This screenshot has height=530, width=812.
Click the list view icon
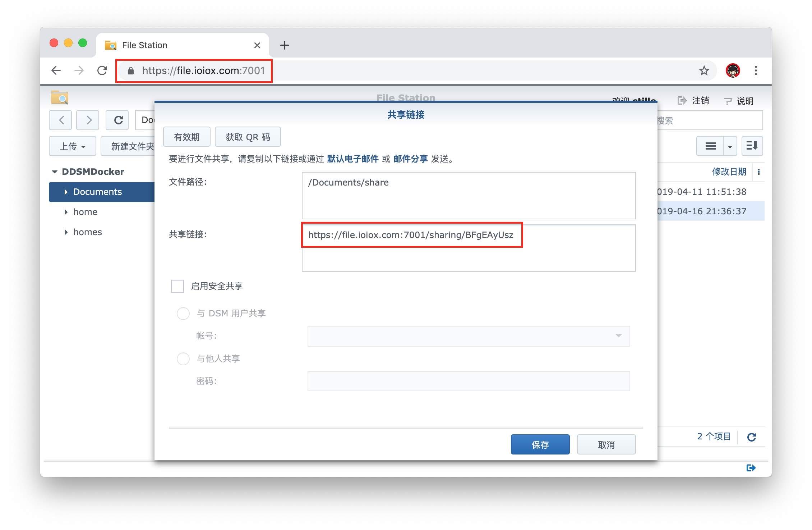click(x=710, y=146)
